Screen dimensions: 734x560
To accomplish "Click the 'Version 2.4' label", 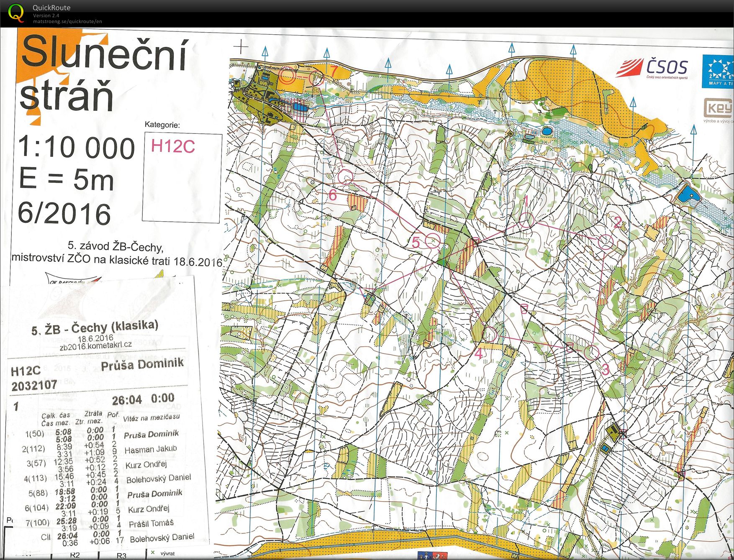I will (46, 15).
